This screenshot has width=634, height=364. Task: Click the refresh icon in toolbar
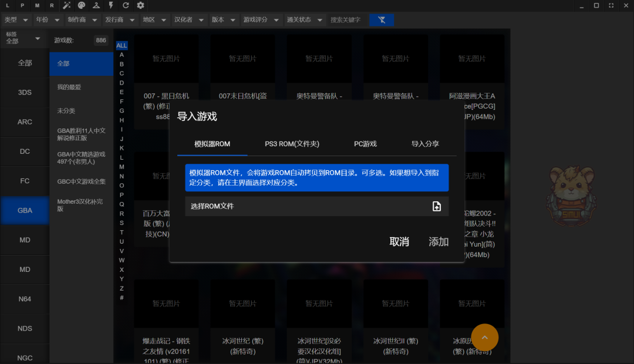click(x=125, y=5)
